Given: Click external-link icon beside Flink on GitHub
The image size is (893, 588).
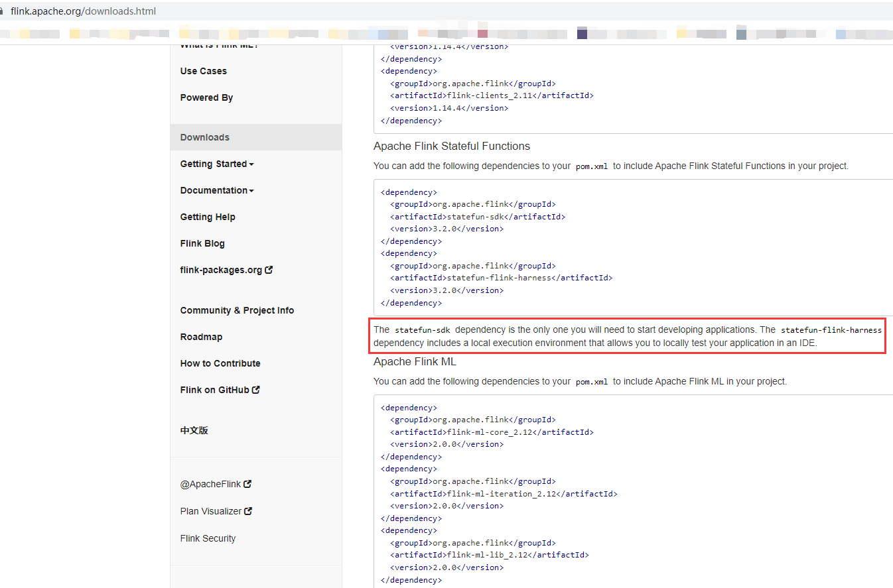Looking at the screenshot, I should point(255,390).
